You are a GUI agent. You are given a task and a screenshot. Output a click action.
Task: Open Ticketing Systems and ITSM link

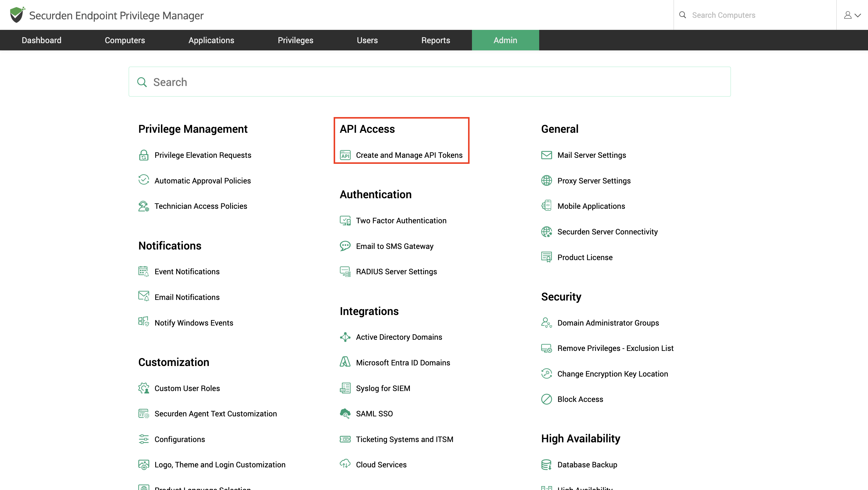[x=404, y=439]
